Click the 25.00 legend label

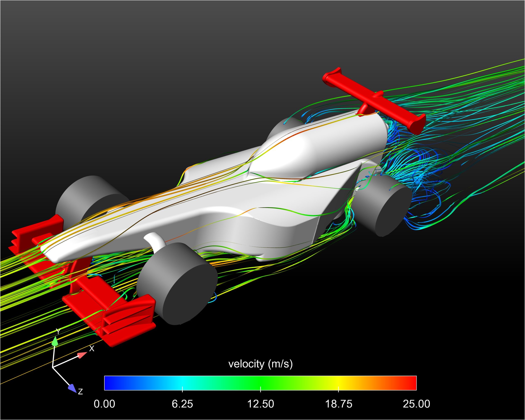pos(416,404)
